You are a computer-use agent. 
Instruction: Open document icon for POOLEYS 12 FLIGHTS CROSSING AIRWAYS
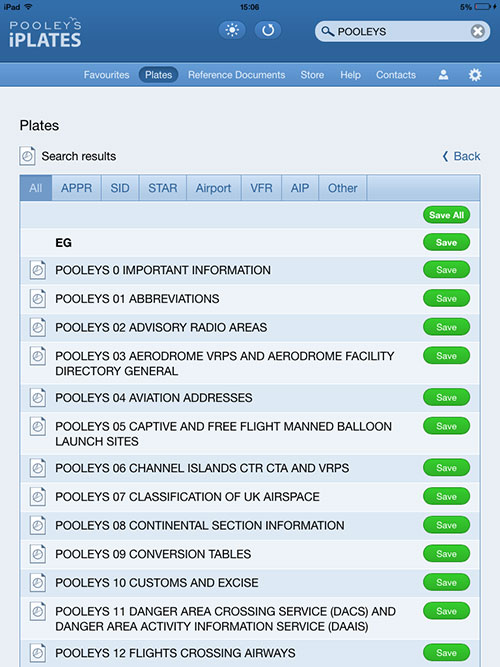[x=37, y=653]
